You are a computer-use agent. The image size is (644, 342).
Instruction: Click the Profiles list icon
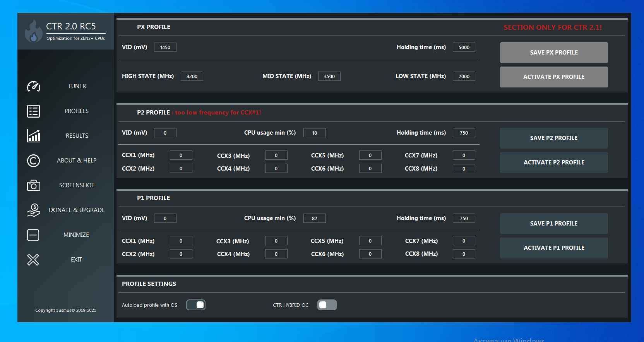[34, 111]
